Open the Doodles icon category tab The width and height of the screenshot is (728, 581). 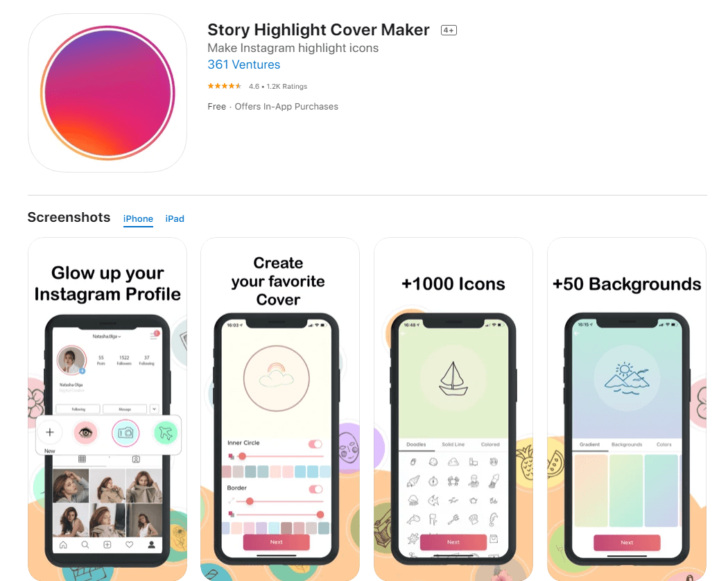[416, 444]
